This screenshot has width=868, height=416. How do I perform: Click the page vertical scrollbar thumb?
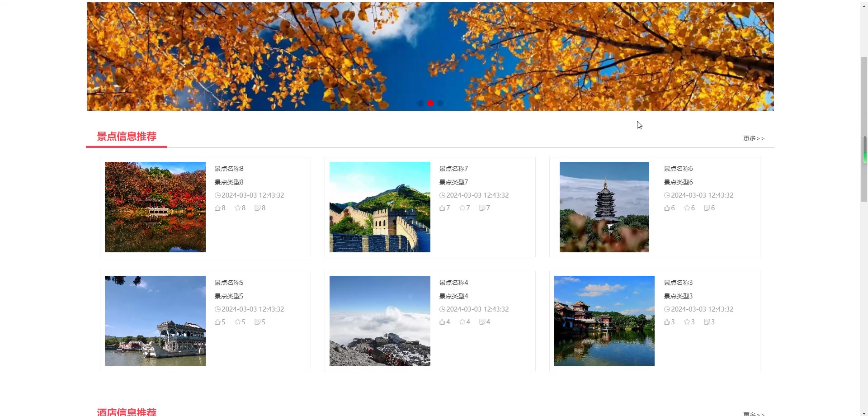(864, 129)
